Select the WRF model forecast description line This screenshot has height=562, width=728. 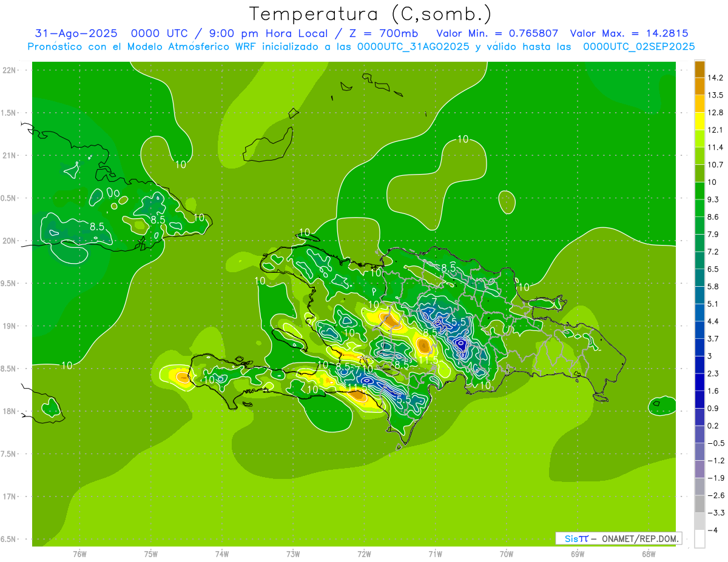click(x=362, y=47)
